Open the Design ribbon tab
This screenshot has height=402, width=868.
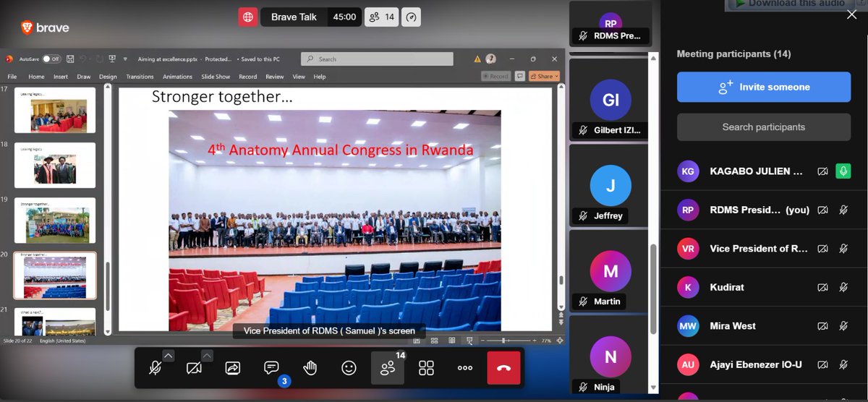coord(108,77)
